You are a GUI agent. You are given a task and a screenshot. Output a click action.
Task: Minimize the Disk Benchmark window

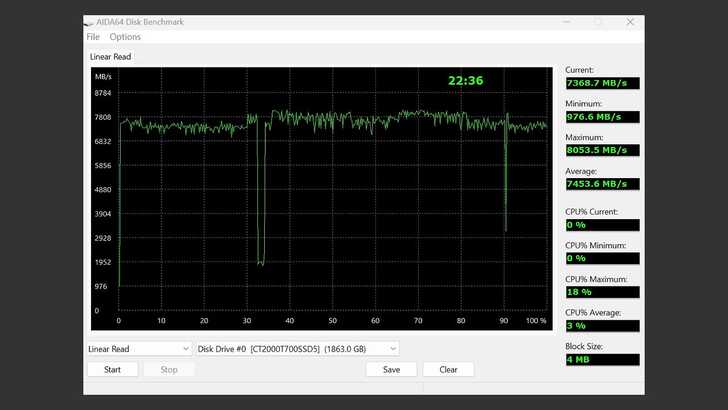567,22
